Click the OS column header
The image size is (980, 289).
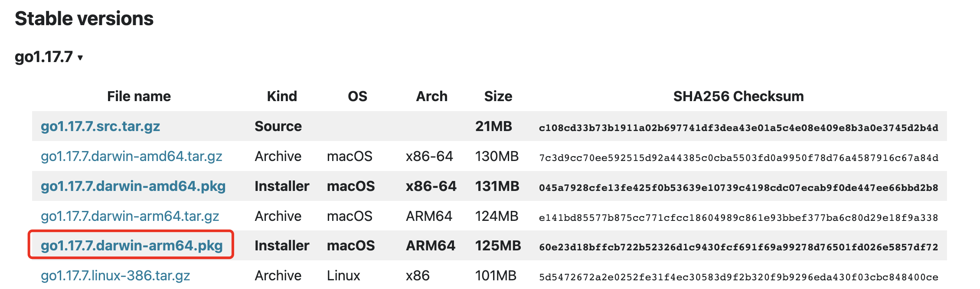(357, 96)
